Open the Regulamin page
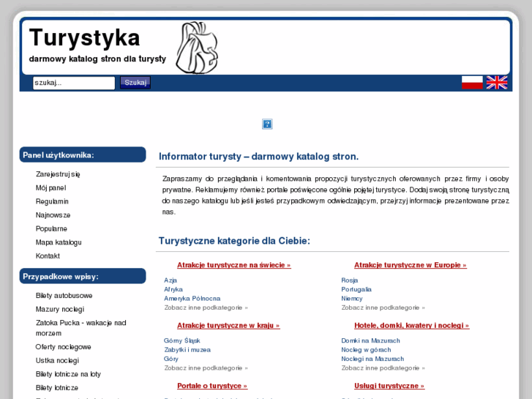Screen dimensions: 532x399 (x=52, y=201)
